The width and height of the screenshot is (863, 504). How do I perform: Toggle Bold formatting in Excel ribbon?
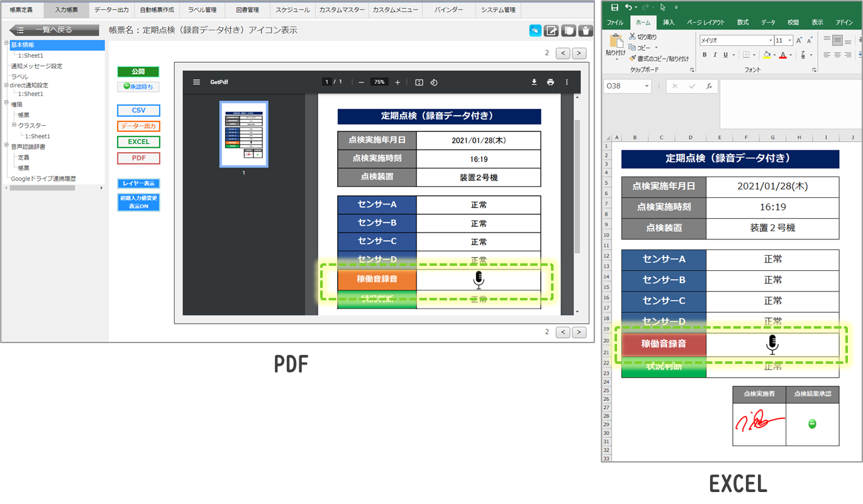pyautogui.click(x=705, y=55)
